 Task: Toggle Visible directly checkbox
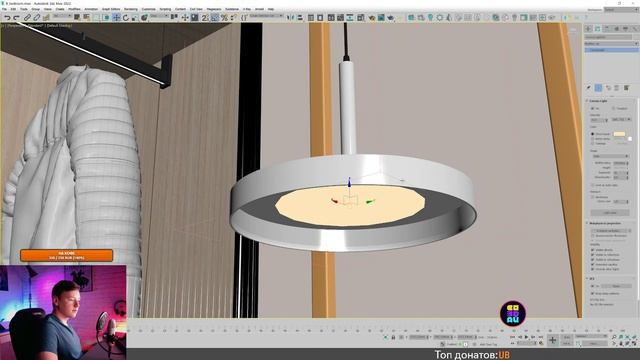tap(593, 250)
